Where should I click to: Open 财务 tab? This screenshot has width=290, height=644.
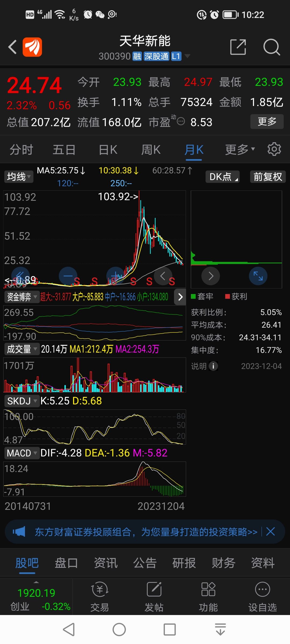point(223,563)
